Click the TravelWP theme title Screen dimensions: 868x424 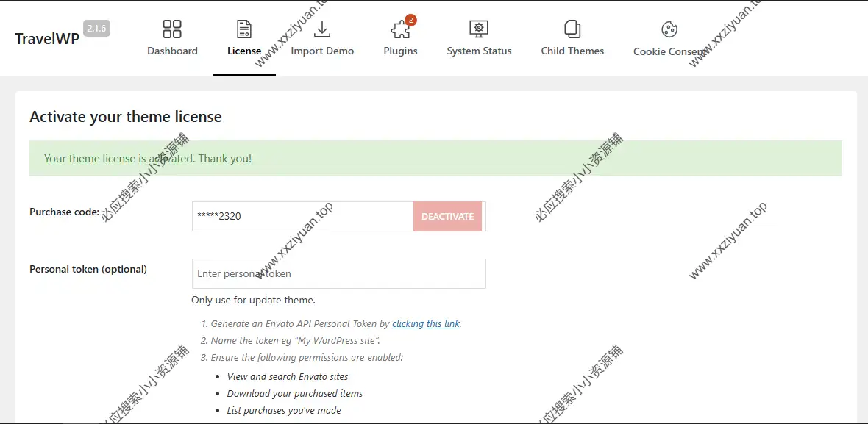(x=47, y=39)
